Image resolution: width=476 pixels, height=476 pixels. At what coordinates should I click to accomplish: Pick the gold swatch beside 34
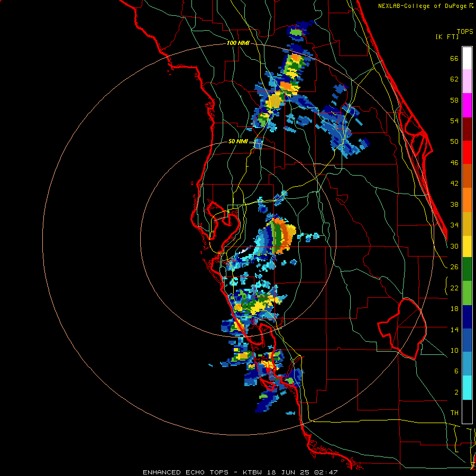pos(467,224)
